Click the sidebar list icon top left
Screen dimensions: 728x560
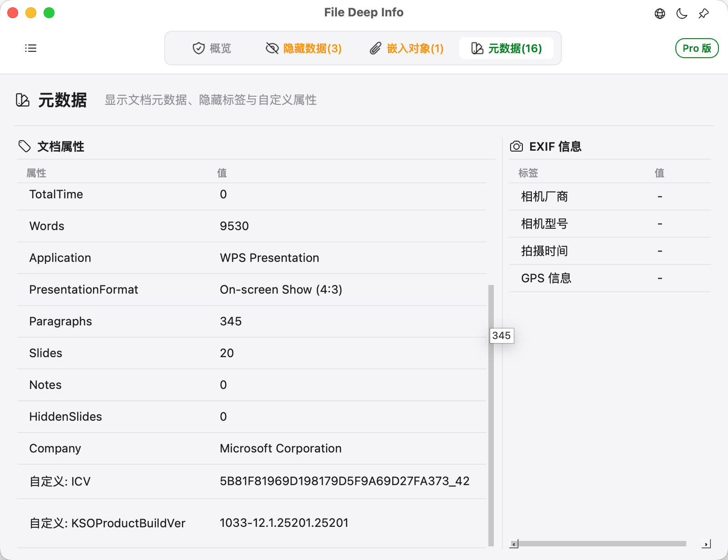(30, 48)
